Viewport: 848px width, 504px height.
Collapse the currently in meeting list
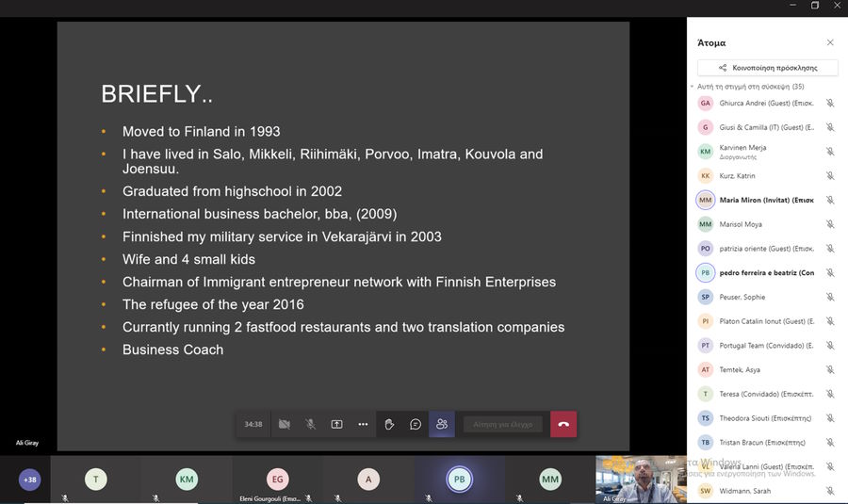click(x=693, y=87)
